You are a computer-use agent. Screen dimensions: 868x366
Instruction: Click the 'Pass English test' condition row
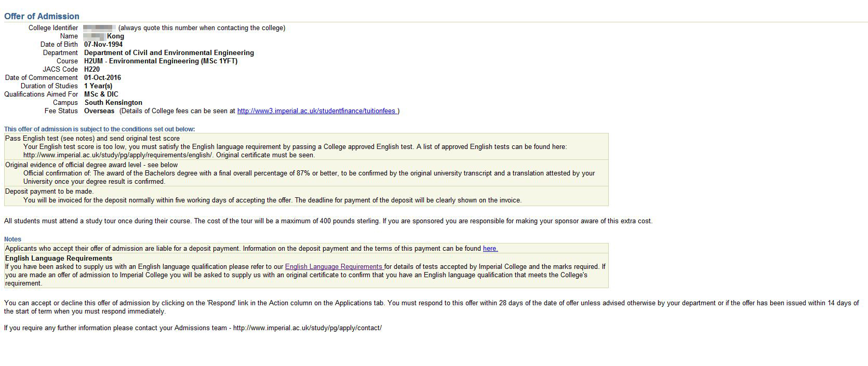click(306, 146)
